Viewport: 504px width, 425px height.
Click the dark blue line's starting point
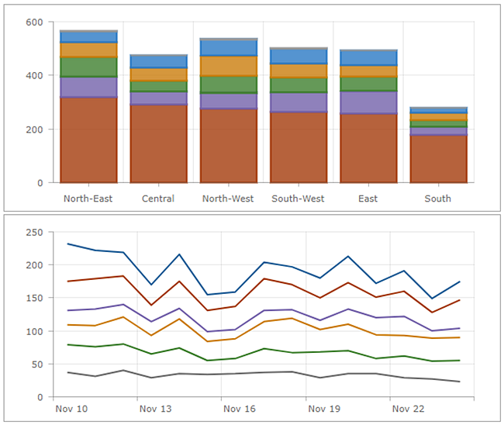[68, 244]
